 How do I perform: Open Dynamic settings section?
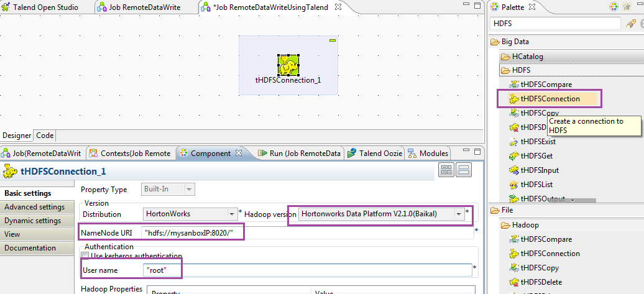point(37,221)
